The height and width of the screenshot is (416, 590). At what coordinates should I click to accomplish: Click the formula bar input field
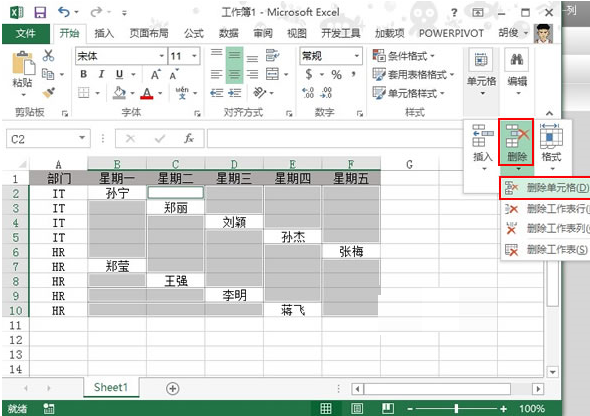(x=334, y=138)
